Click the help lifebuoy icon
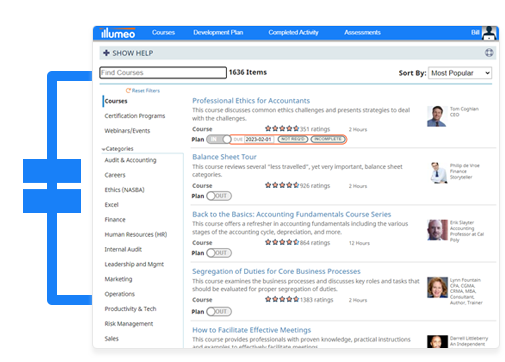Screen dimensions: 505x362 point(489,53)
